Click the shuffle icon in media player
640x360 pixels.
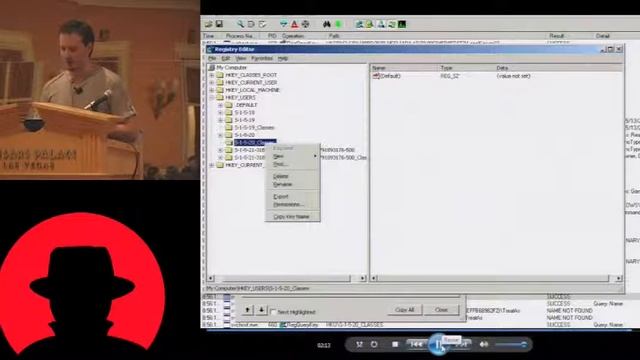point(359,344)
